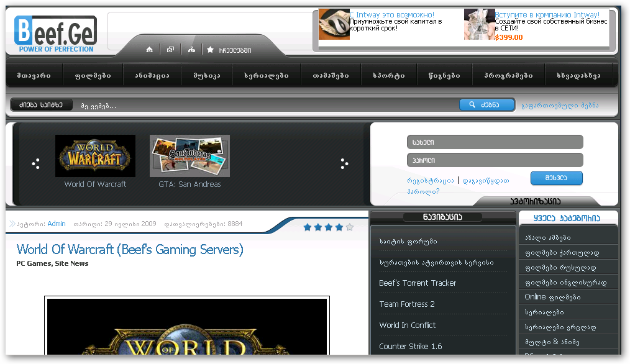Focus the username field in login box
The width and height of the screenshot is (630, 364).
(x=495, y=142)
